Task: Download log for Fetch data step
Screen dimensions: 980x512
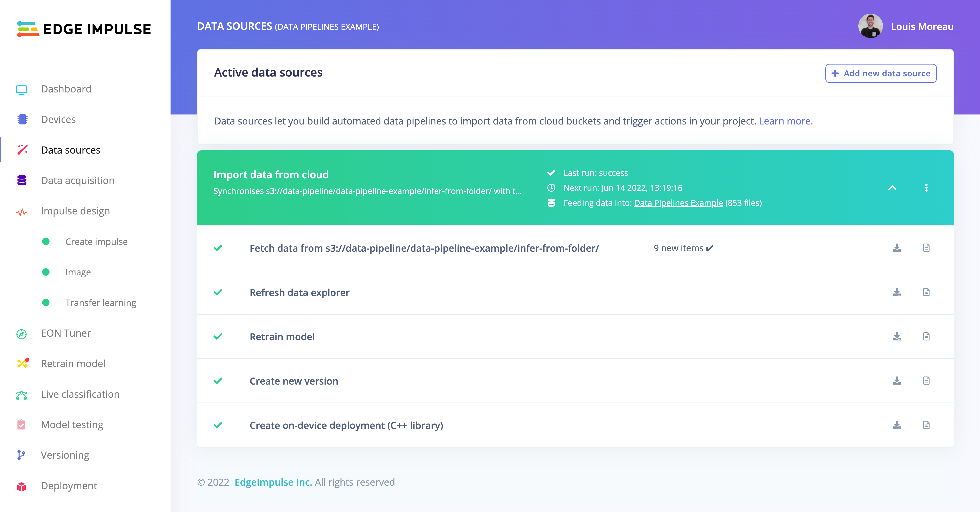Action: click(897, 248)
